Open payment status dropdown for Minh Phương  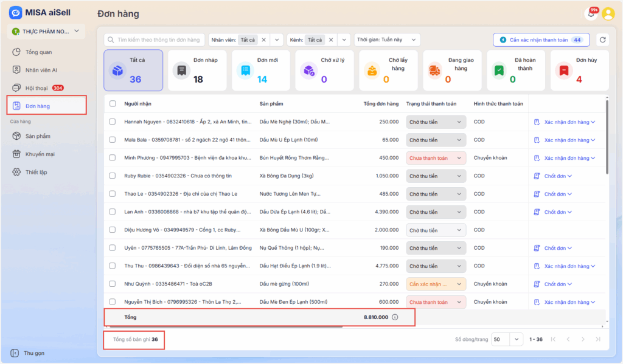[x=436, y=158]
